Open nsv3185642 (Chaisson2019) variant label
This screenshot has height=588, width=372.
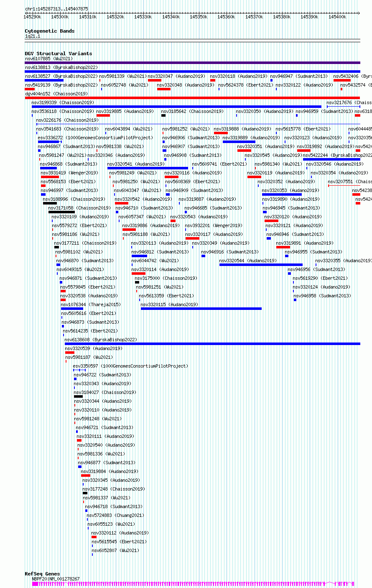[192, 111]
